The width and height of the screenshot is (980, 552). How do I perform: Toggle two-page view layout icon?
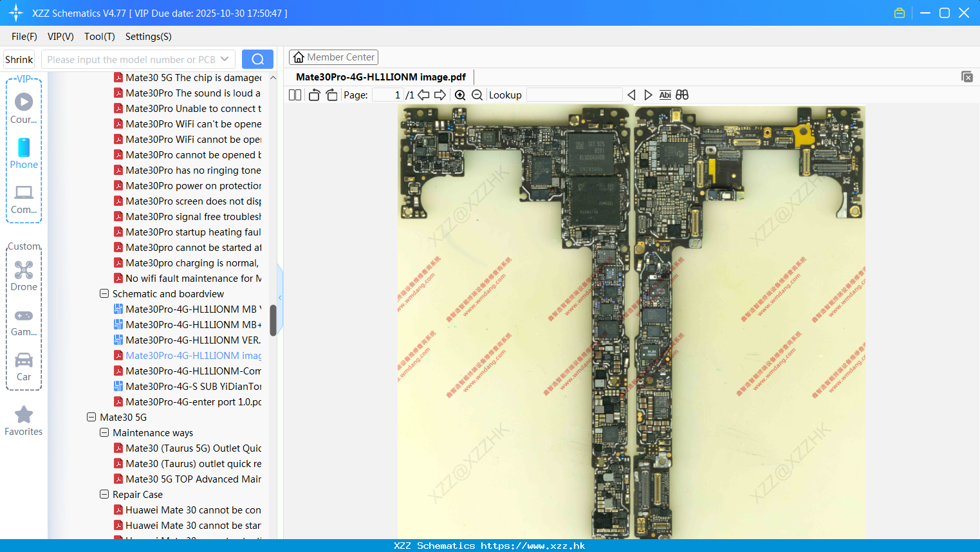click(x=295, y=95)
